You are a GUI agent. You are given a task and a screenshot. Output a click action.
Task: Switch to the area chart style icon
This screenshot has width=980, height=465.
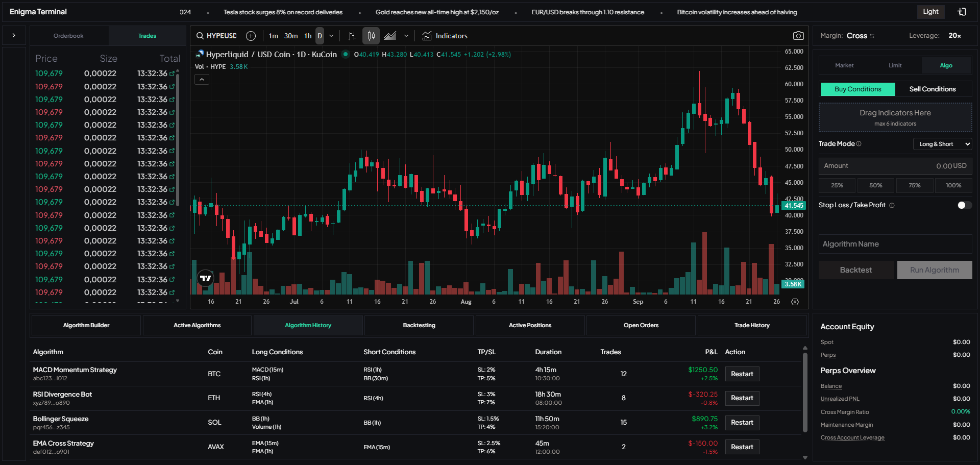click(390, 36)
